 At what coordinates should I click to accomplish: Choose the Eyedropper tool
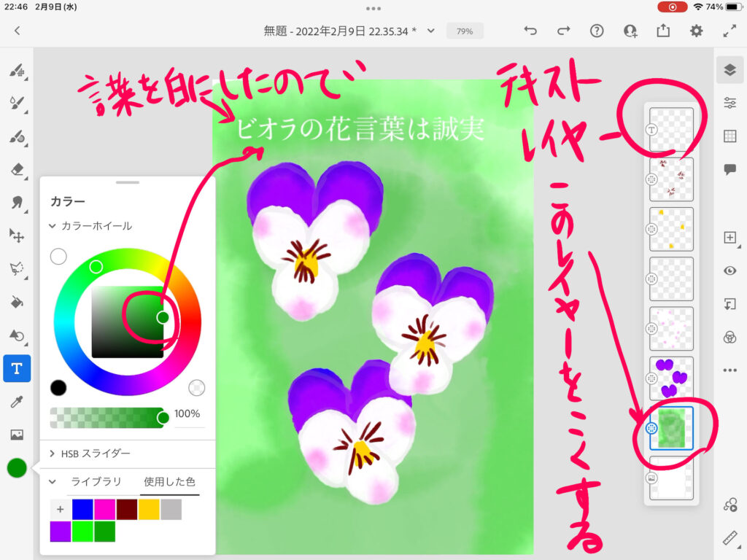[x=17, y=401]
